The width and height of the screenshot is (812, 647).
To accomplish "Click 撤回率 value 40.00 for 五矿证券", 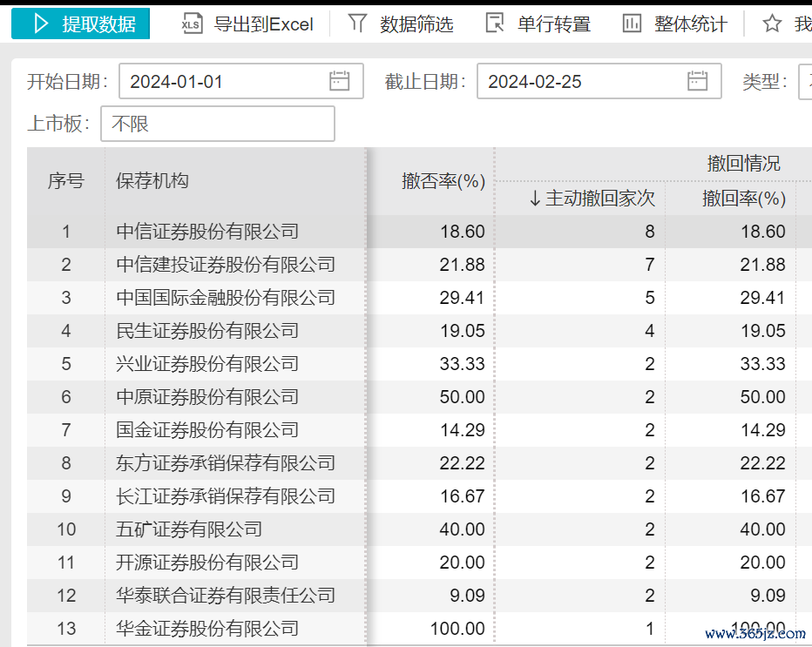I will tap(763, 529).
